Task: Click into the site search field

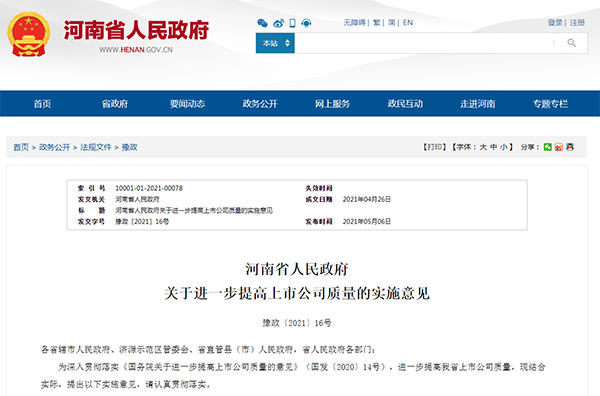Action: 424,43
